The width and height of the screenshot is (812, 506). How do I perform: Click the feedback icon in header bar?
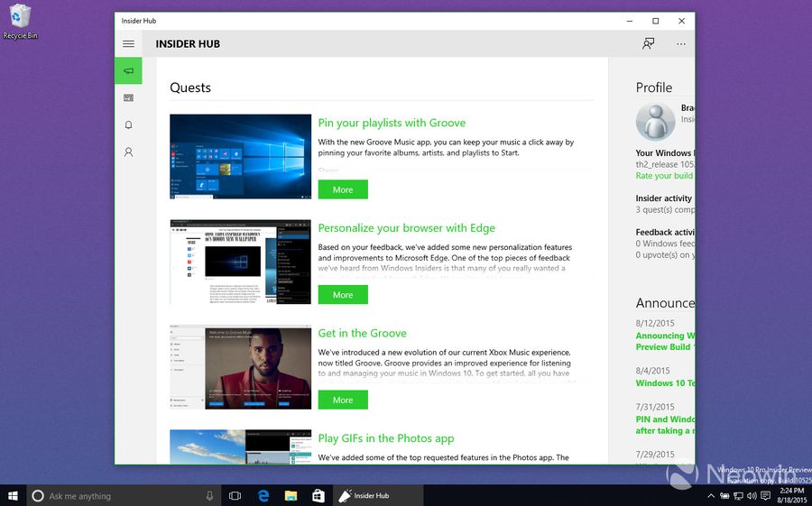(x=649, y=44)
